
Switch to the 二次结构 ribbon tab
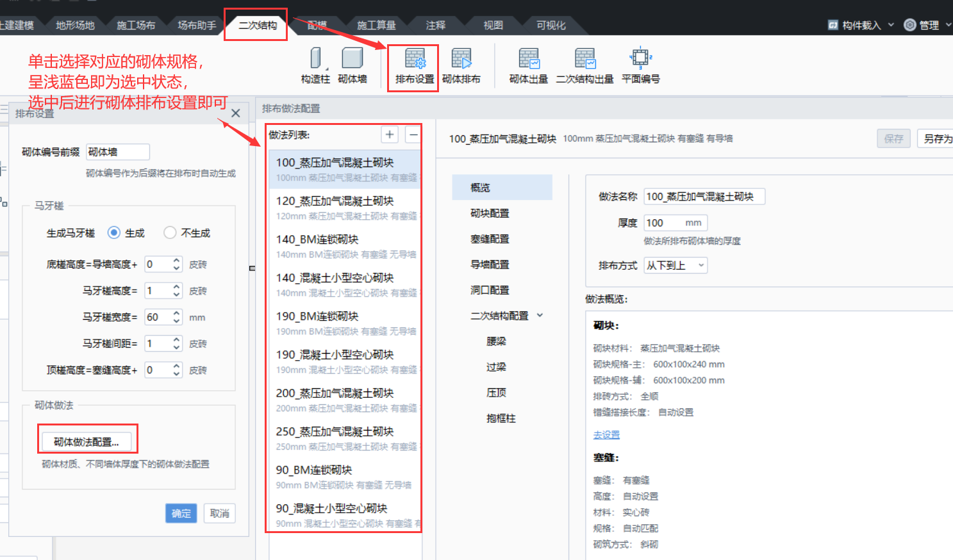click(257, 25)
